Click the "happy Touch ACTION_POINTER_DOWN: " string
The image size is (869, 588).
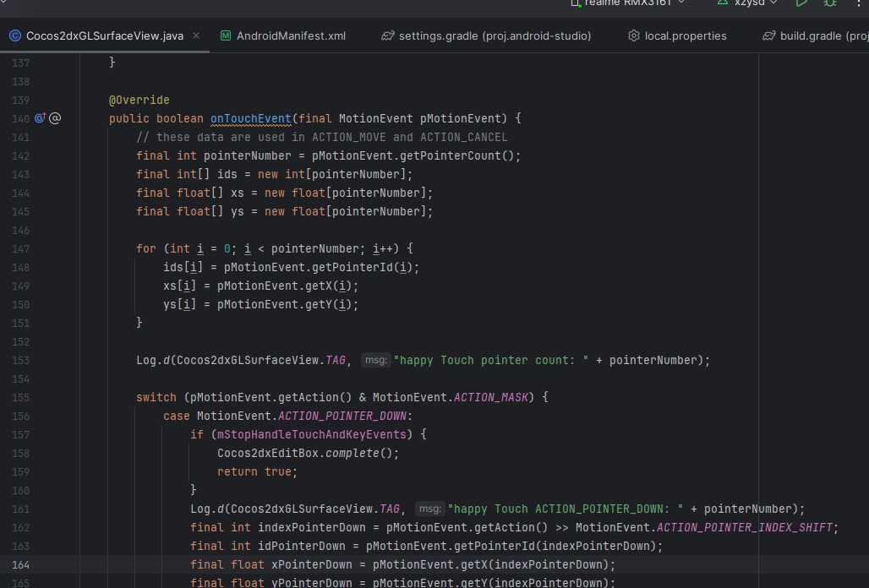click(x=566, y=509)
